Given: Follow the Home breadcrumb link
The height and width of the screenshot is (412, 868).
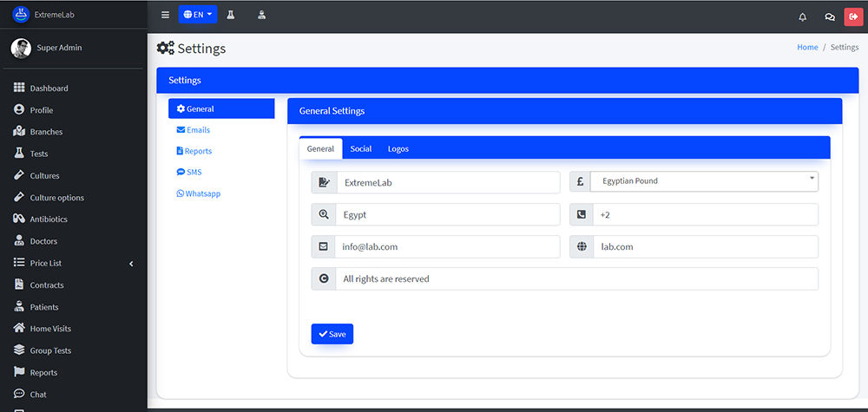Looking at the screenshot, I should coord(807,48).
